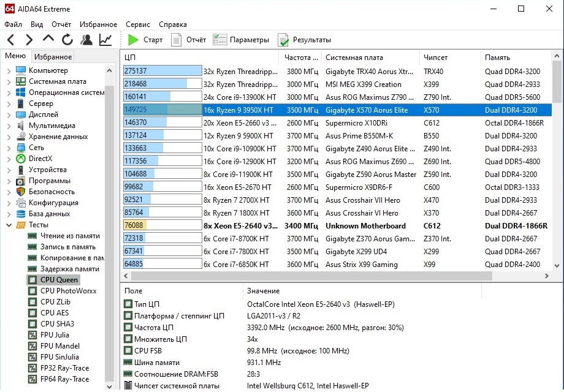Click the Тип ЦП field row
Screen dimensions: 564x392
coord(302,304)
